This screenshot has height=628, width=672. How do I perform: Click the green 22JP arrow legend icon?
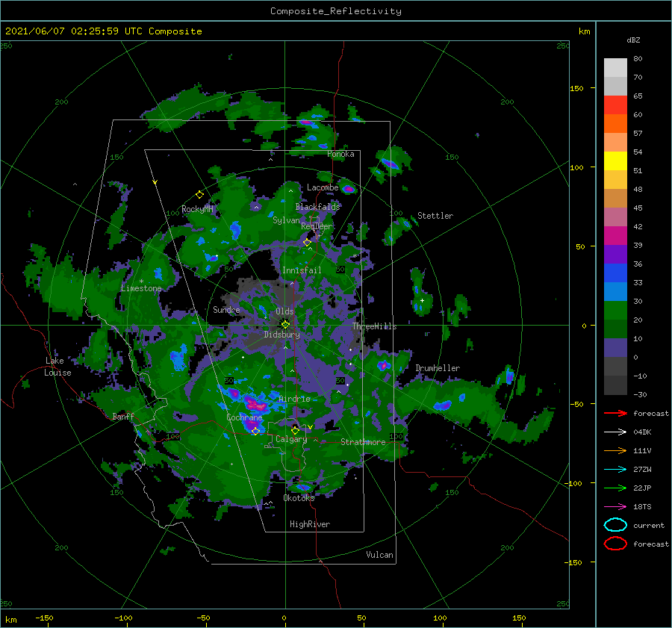pos(615,488)
